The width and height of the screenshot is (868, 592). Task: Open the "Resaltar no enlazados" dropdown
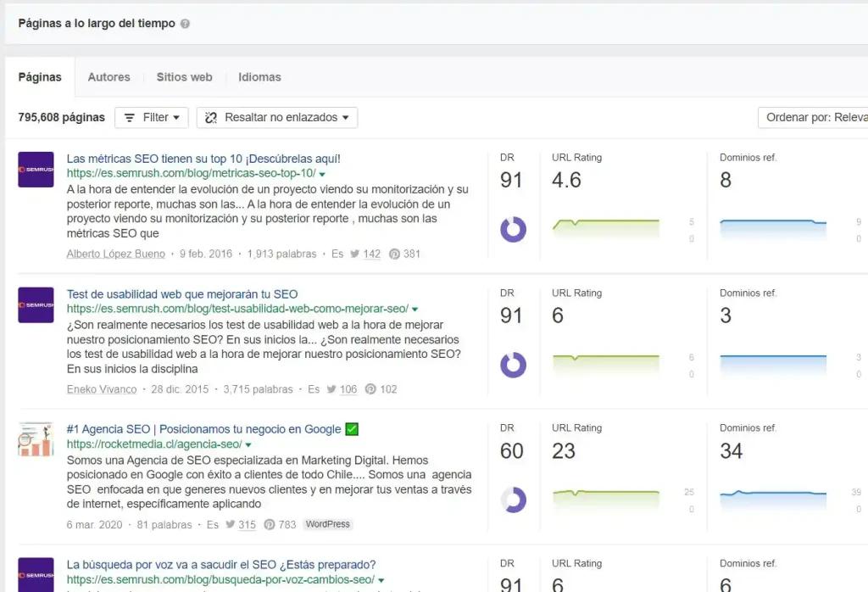276,117
